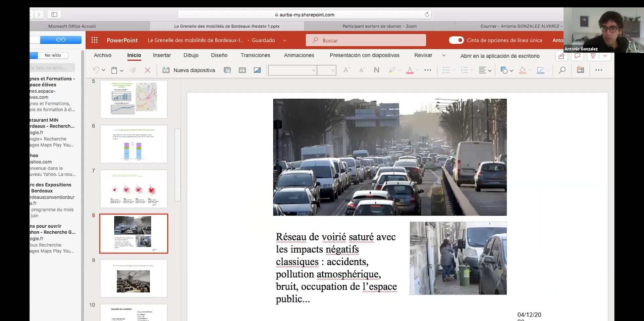Viewport: 644px width, 321px height.
Task: Click the Present slideshow icon
Action: tap(593, 56)
